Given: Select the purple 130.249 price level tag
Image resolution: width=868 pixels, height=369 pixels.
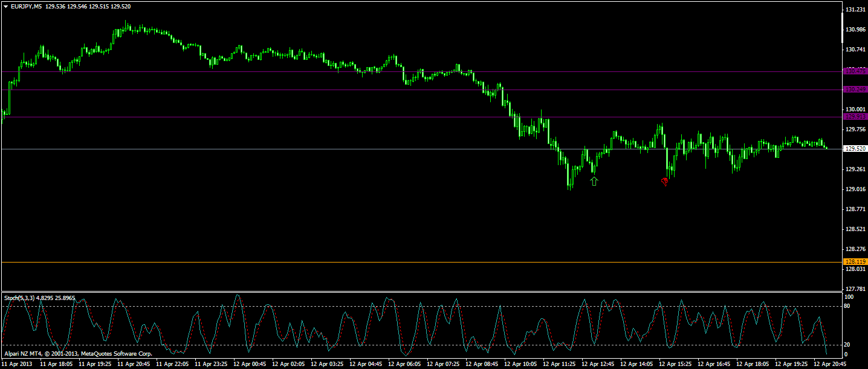Looking at the screenshot, I should pos(855,90).
